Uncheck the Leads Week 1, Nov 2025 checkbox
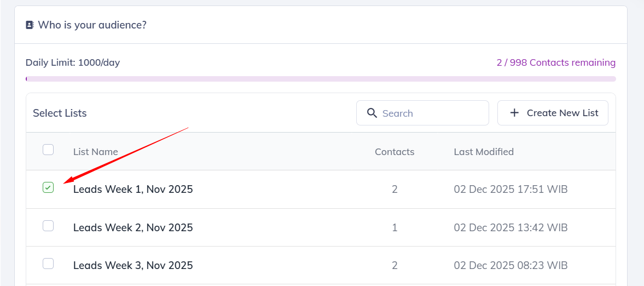The image size is (644, 286). 48,188
